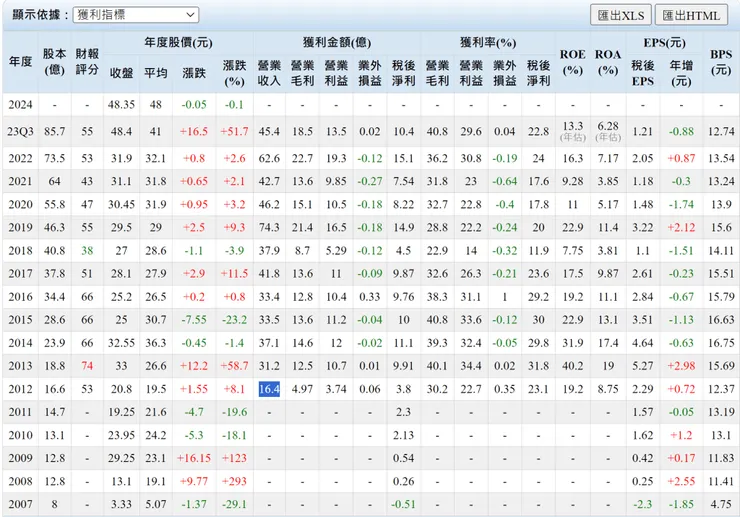Click the 2013 year-over-year EPS +2.98
The image size is (740, 517).
tap(681, 366)
